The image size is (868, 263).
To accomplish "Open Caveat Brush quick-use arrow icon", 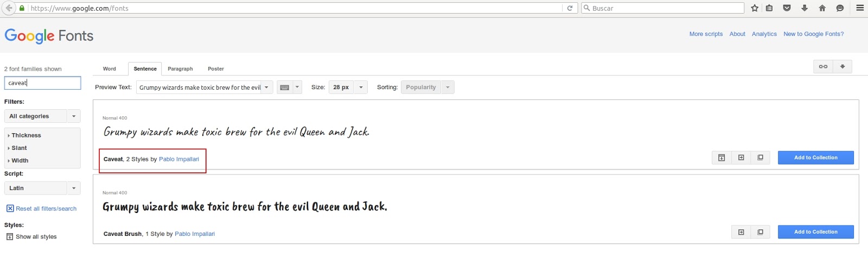I will (741, 232).
